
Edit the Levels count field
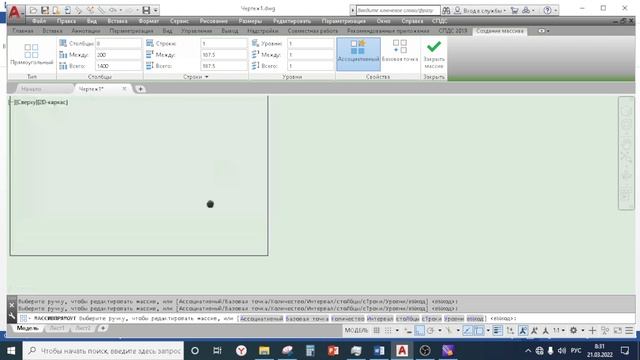(x=310, y=43)
